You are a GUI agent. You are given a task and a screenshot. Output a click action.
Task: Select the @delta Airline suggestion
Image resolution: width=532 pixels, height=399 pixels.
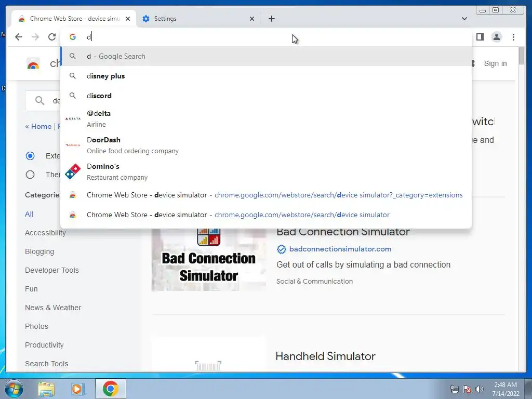(266, 119)
